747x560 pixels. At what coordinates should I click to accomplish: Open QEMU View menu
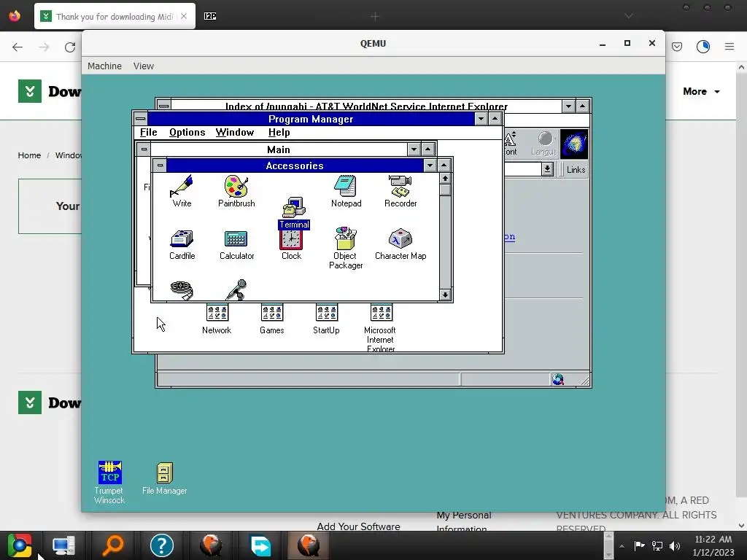tap(144, 66)
